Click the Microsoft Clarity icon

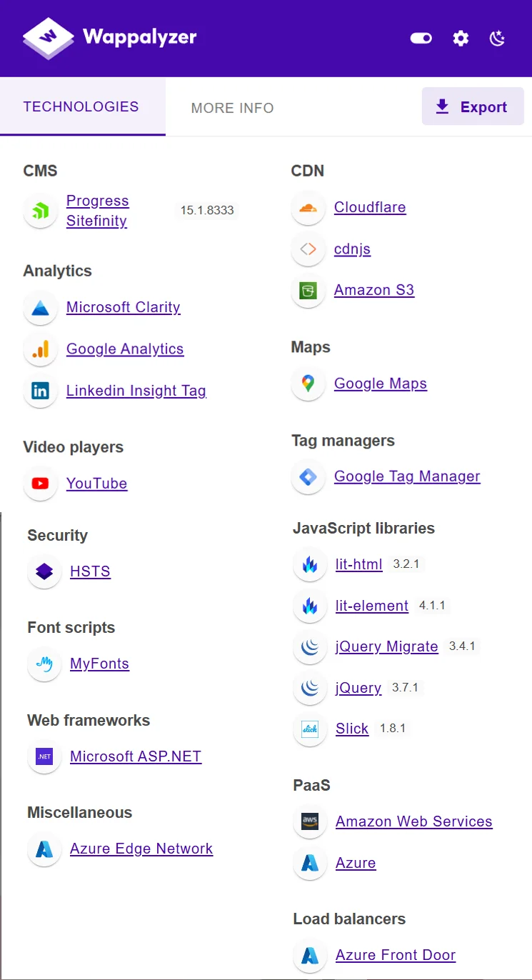41,307
